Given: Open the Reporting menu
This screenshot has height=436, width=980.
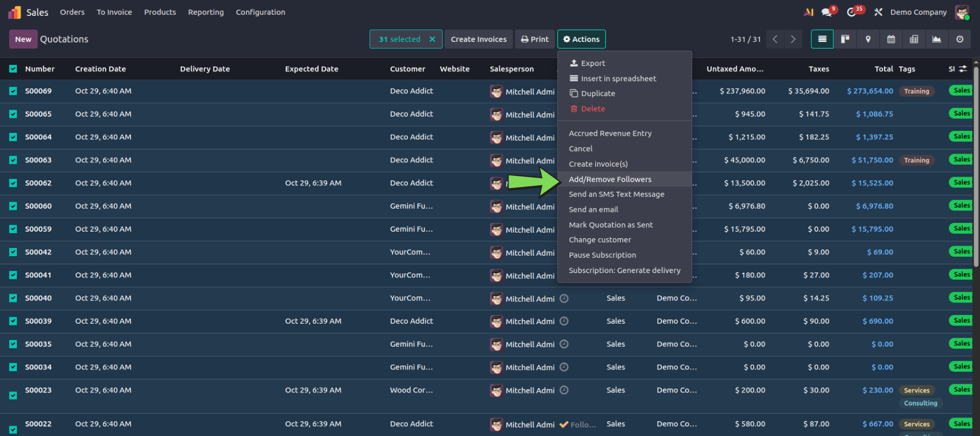Looking at the screenshot, I should [x=206, y=12].
